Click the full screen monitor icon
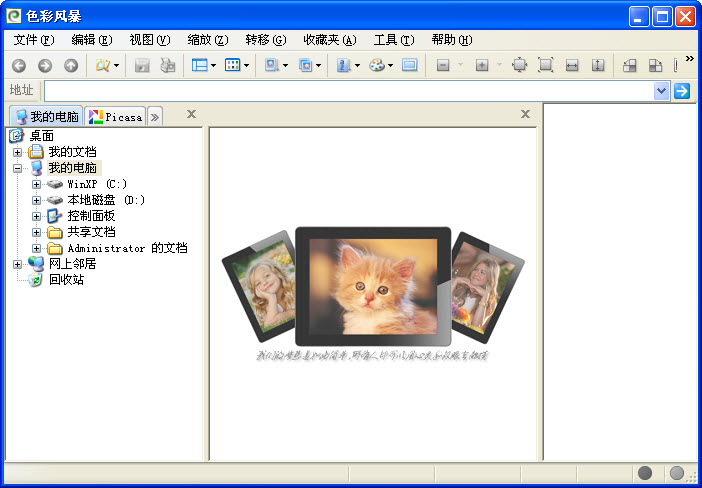Image resolution: width=702 pixels, height=488 pixels. coord(410,65)
